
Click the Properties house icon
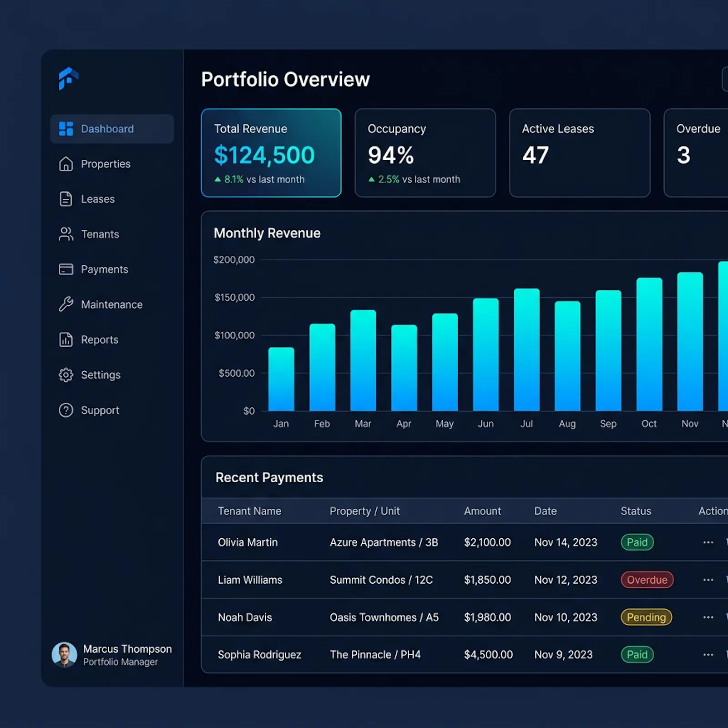[66, 164]
